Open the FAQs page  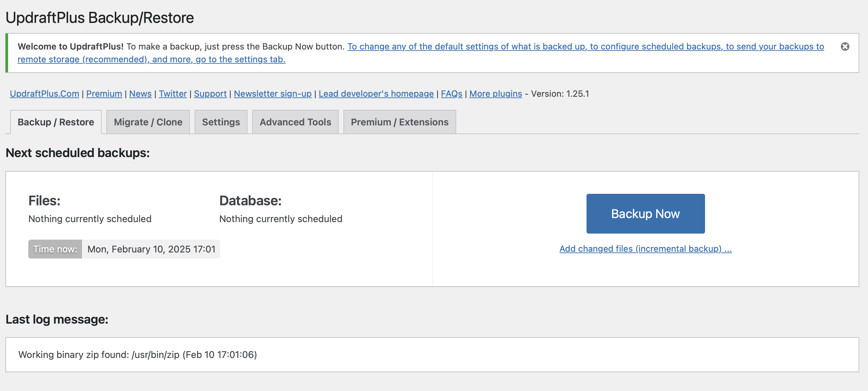pos(451,94)
